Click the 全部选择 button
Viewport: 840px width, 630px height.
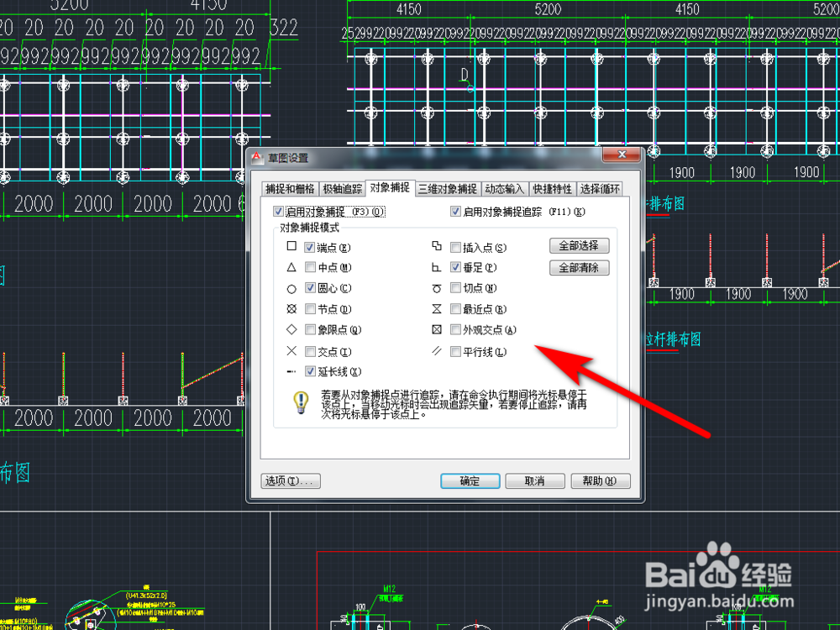pyautogui.click(x=579, y=246)
